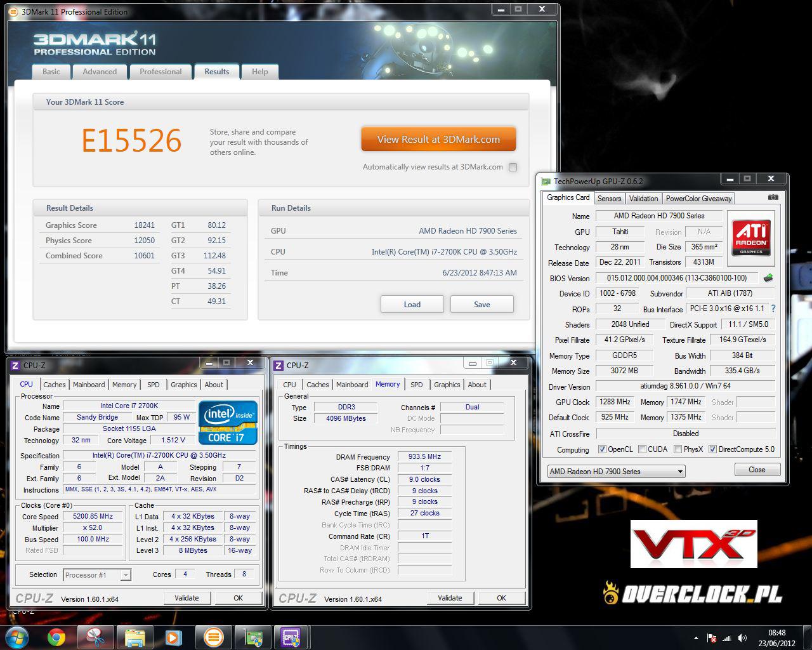Open the PowerColor Giveaway tab
The height and width of the screenshot is (650, 812).
(698, 199)
